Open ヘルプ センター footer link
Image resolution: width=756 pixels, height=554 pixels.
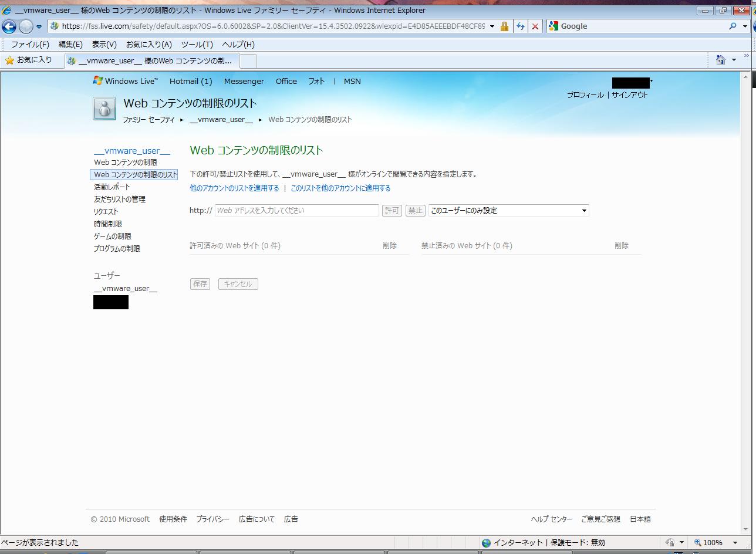[x=551, y=519]
